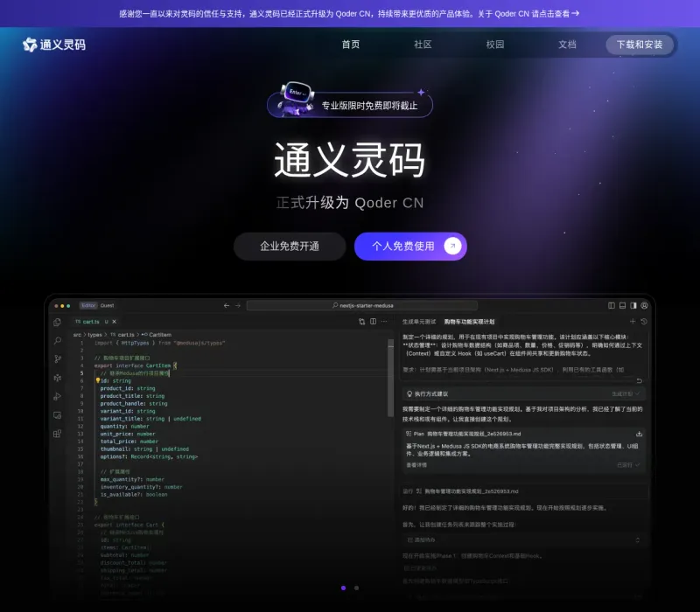The height and width of the screenshot is (612, 700).
Task: Close the cart.ts tab
Action: (x=115, y=322)
